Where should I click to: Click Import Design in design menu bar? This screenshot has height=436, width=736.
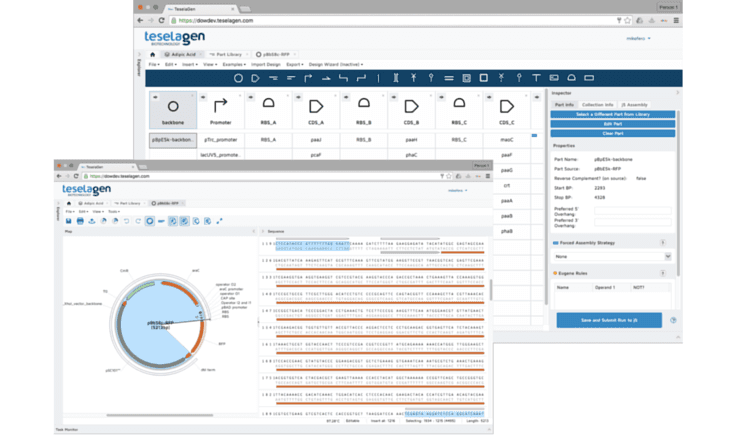tap(266, 64)
